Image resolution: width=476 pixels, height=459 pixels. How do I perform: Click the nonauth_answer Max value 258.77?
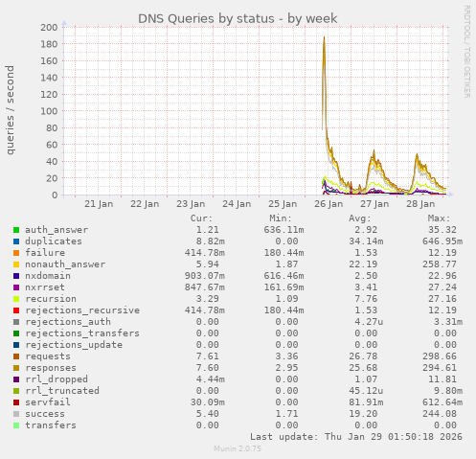(x=440, y=264)
